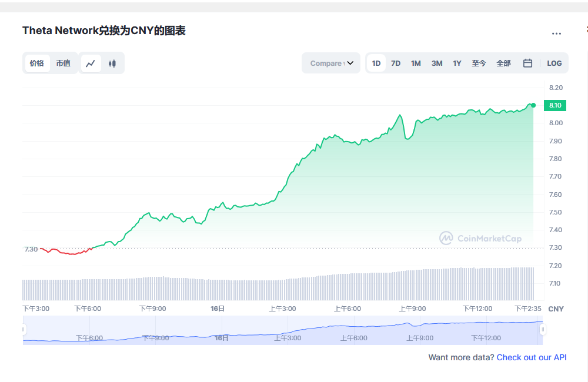Click the chart title Theta Network兑换为CNY的图表

tap(104, 31)
